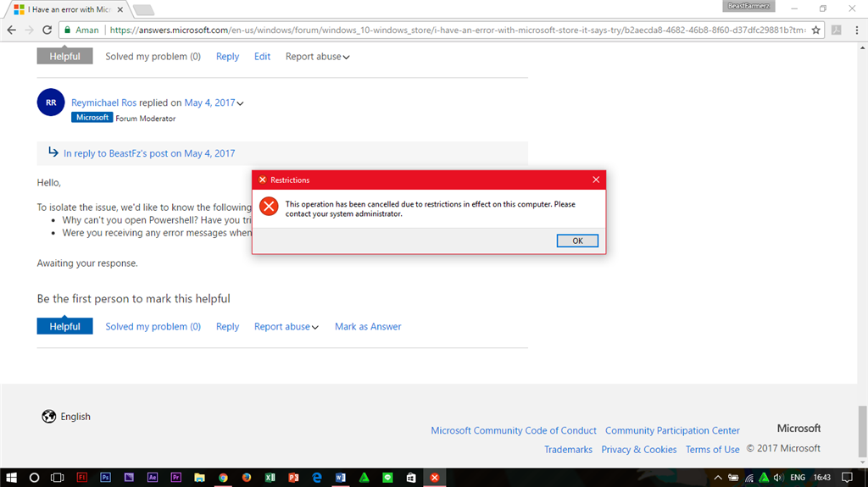This screenshot has width=868, height=487.
Task: Launch Adobe Flash from the taskbar
Action: [x=82, y=478]
